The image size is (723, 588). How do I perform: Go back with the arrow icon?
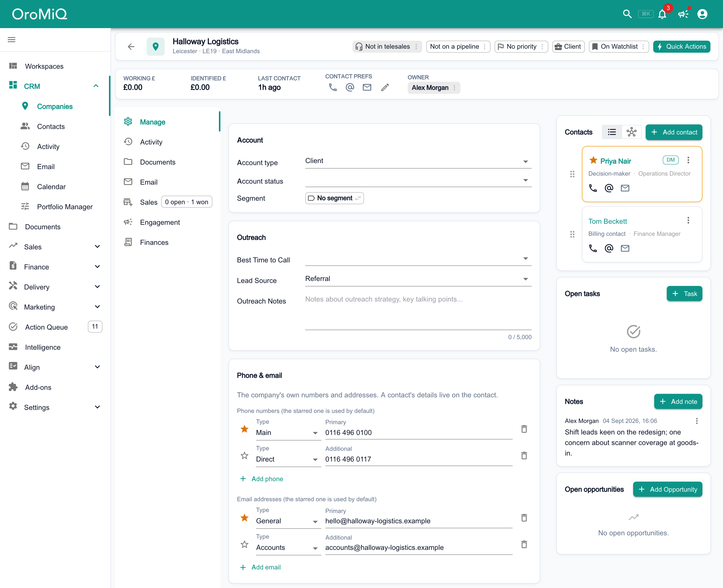click(131, 47)
